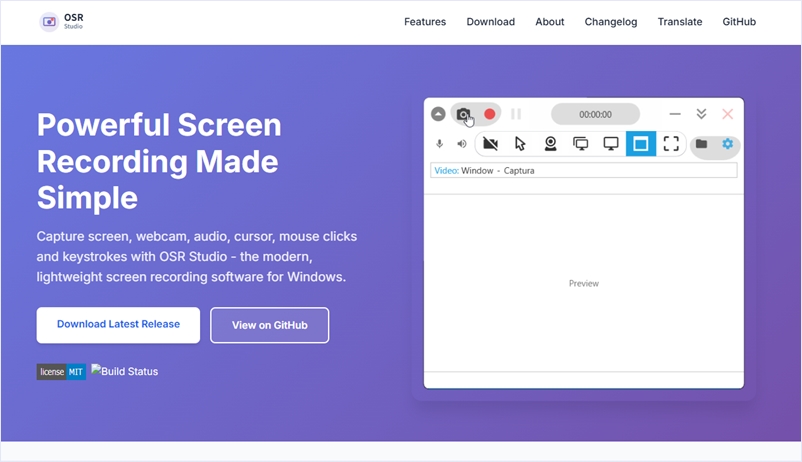Collapse the panel with the up-arrow circle
Image resolution: width=802 pixels, height=462 pixels.
click(x=438, y=114)
